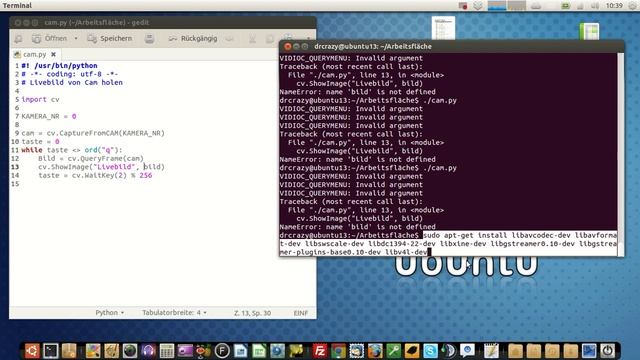Click the copy icon in gedit toolbar

tap(270, 39)
